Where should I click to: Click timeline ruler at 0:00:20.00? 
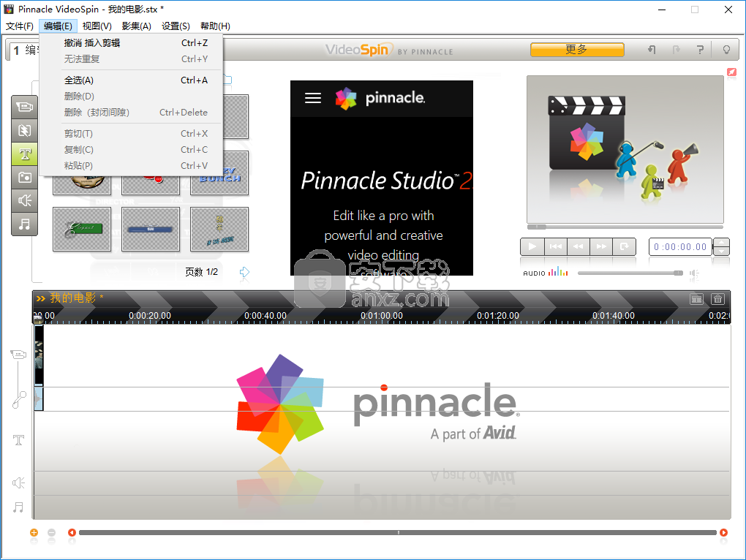pyautogui.click(x=150, y=316)
